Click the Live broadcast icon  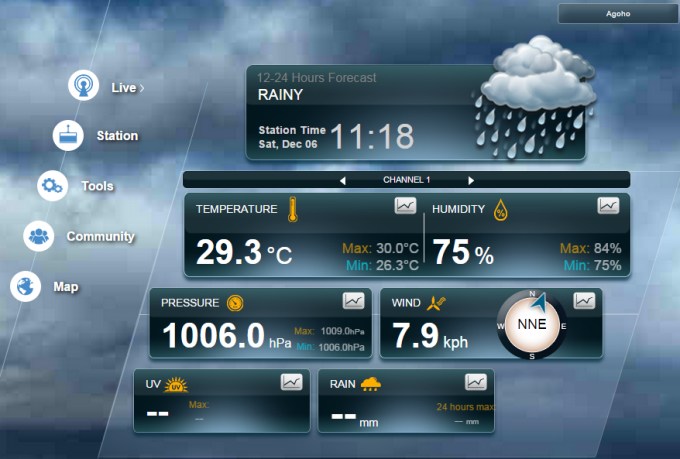(x=83, y=85)
